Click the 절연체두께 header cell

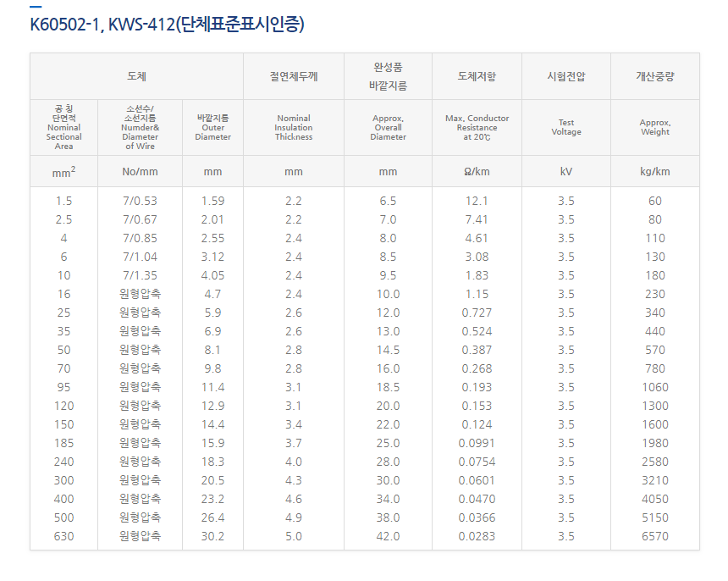tap(293, 76)
